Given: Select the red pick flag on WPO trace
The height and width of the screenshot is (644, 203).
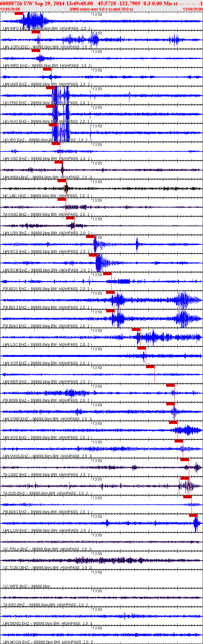Looking at the screenshot, I should pyautogui.click(x=19, y=13).
